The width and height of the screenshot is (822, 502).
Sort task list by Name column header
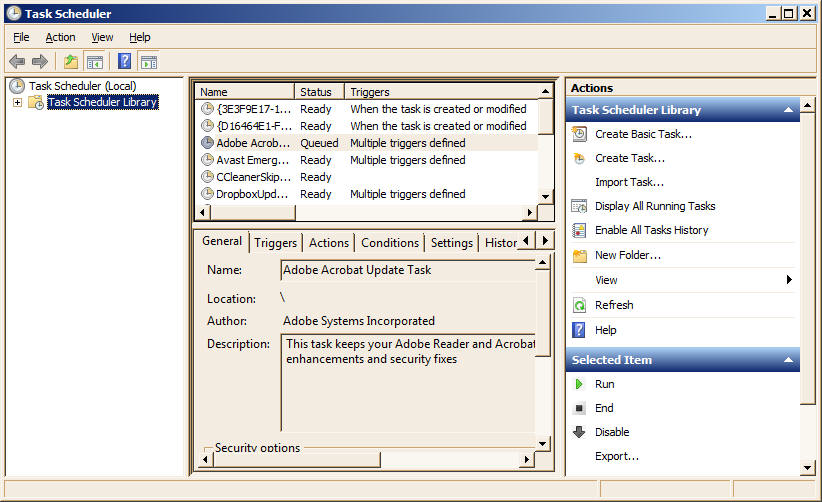click(x=244, y=92)
